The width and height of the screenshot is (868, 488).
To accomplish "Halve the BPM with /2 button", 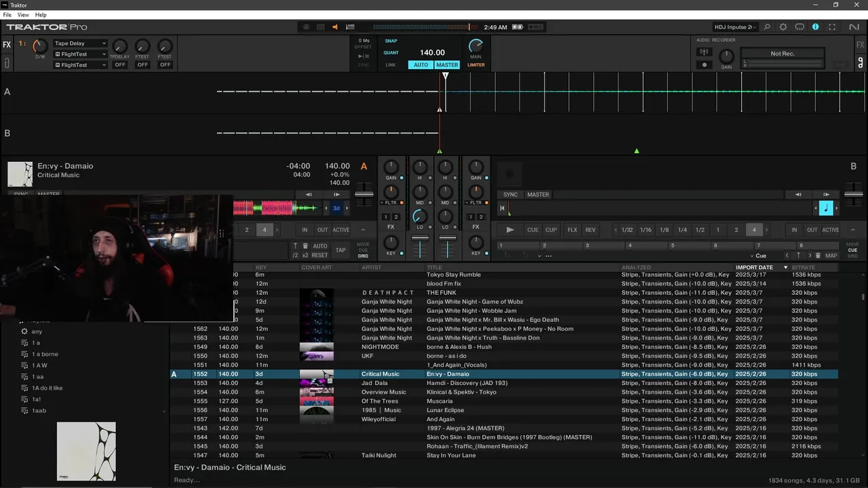I will 295,256.
